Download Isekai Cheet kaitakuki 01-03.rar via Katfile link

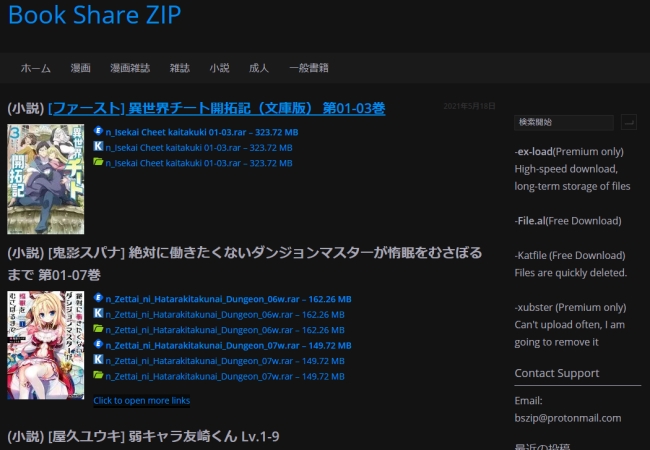point(199,148)
